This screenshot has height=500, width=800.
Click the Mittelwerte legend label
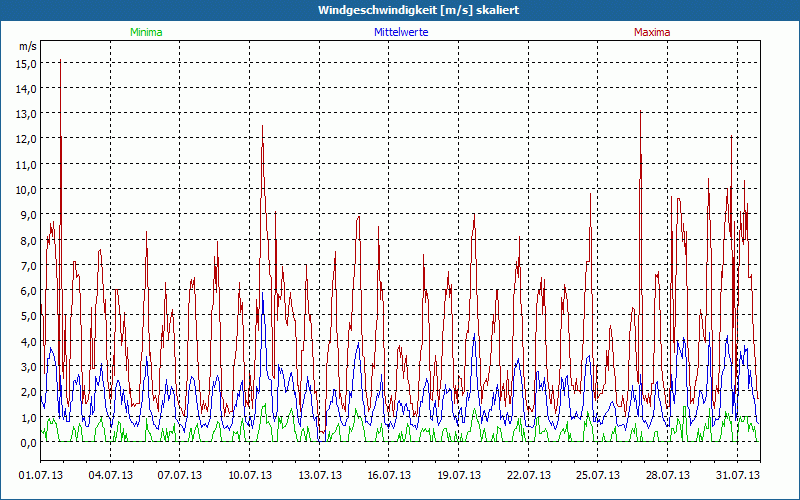pyautogui.click(x=401, y=32)
